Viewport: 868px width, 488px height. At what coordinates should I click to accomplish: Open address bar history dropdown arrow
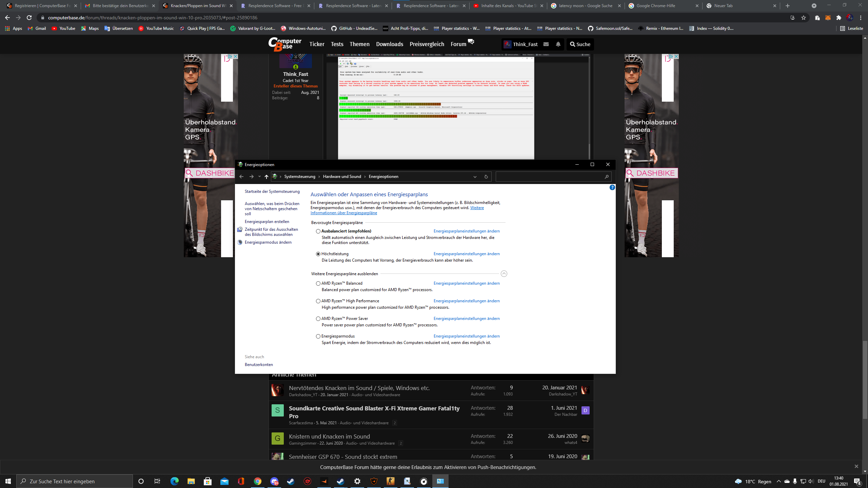[x=475, y=177]
